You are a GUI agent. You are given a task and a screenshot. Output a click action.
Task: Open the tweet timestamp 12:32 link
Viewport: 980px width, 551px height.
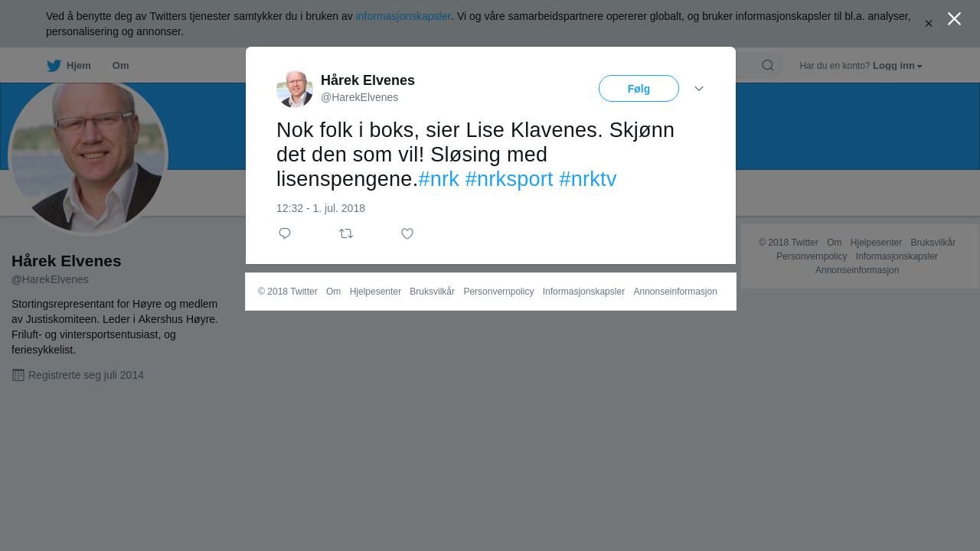coord(321,208)
